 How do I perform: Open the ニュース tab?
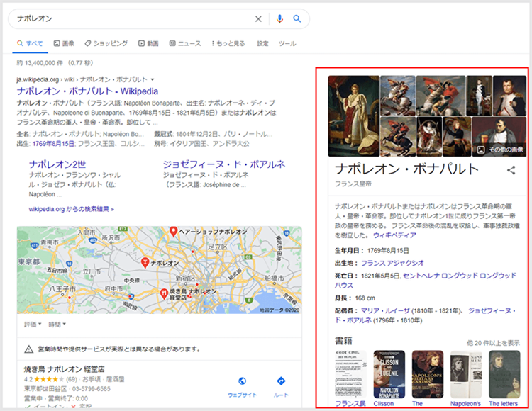click(185, 43)
